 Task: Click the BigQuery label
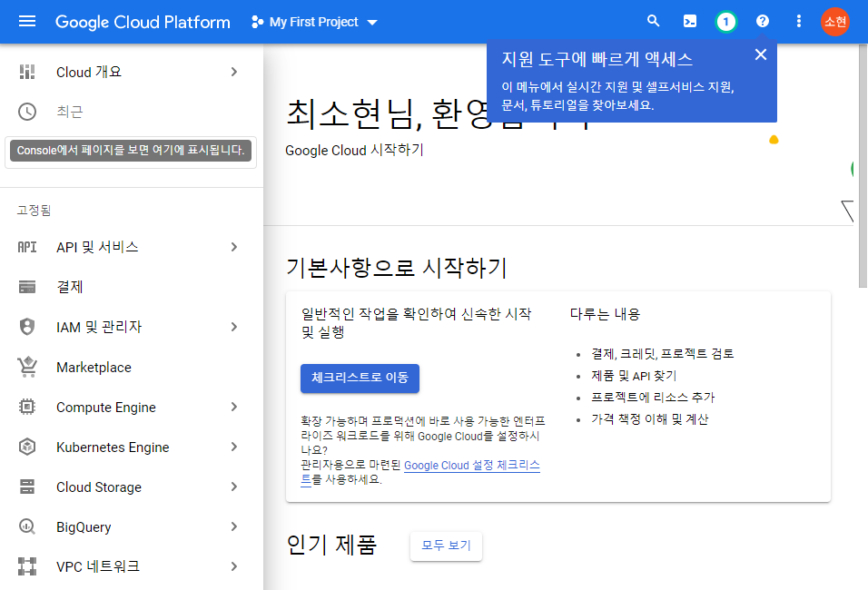click(84, 526)
